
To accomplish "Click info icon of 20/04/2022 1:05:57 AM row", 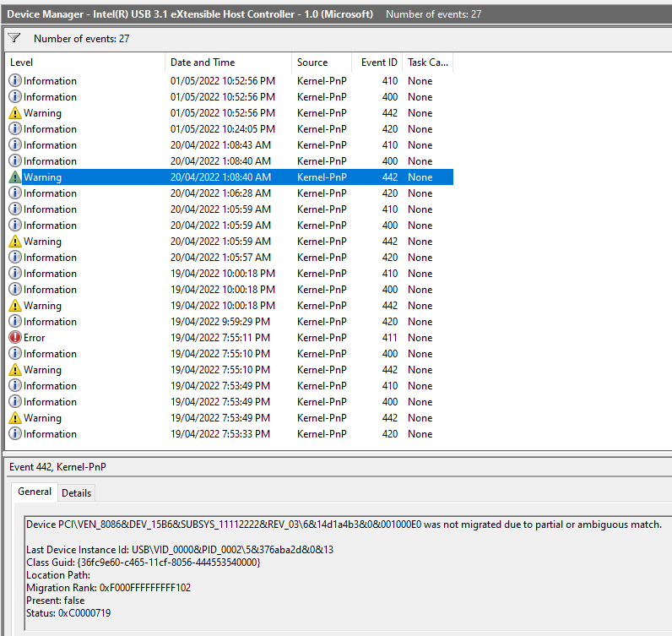I will [x=15, y=258].
